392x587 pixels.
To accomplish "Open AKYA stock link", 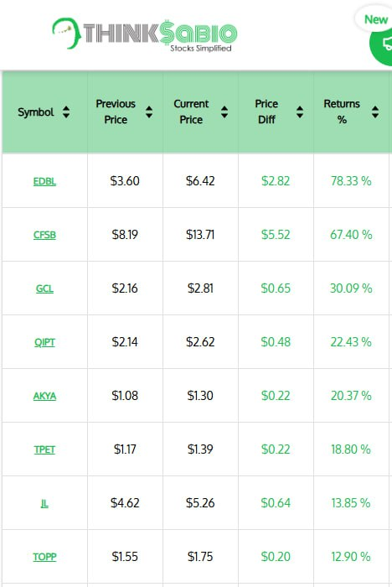I will click(44, 396).
